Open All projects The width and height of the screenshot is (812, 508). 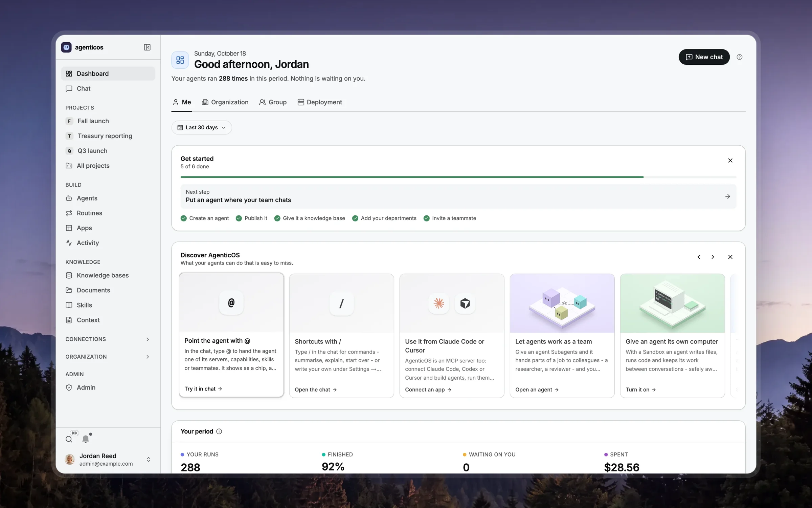tap(108, 166)
